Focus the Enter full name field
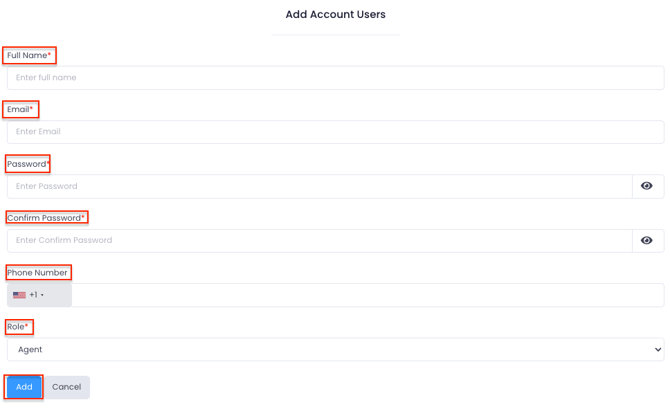Image resolution: width=670 pixels, height=409 pixels. click(335, 78)
